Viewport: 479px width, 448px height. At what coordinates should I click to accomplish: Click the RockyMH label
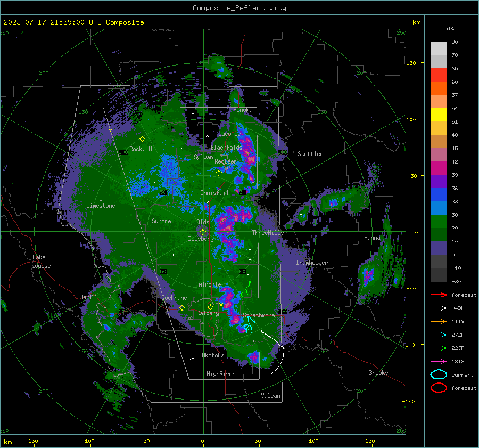(141, 149)
